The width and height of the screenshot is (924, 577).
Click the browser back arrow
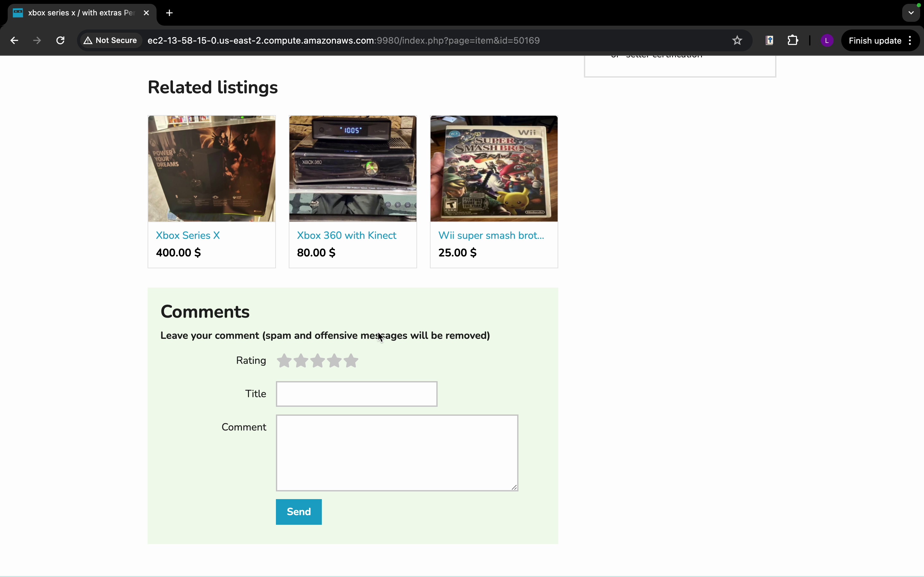(14, 40)
